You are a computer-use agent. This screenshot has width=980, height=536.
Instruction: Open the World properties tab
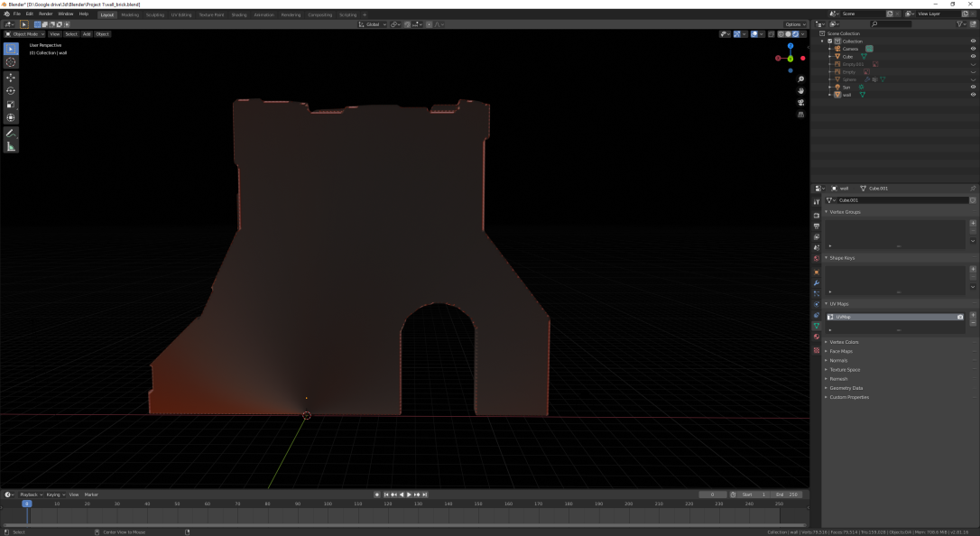click(x=817, y=259)
